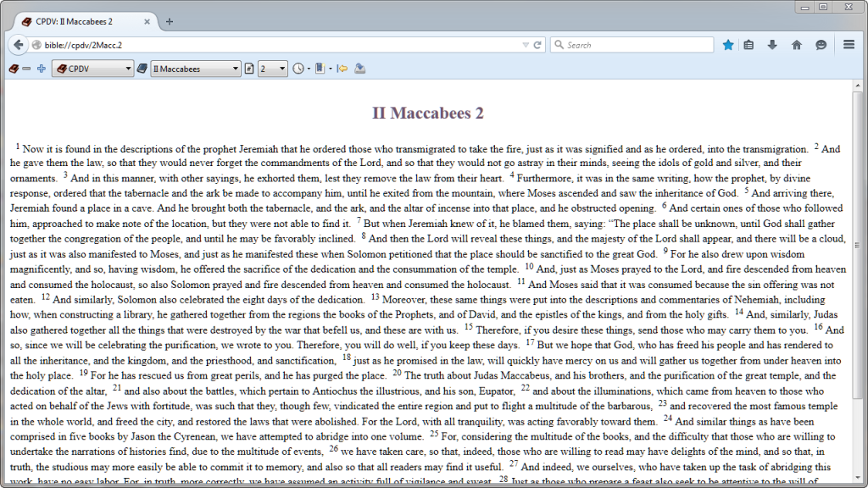
Task: Select the CPDV: II Maccabees 2 tab
Action: 82,21
